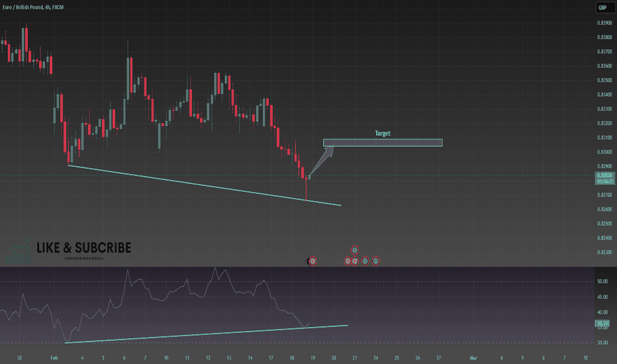This screenshot has height=364, width=617.
Task: Click the 19 date label on time axis
Action: tap(313, 357)
